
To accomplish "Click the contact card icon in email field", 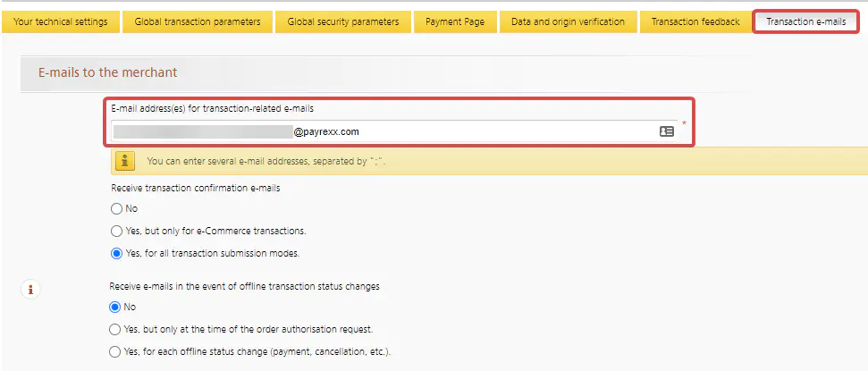I will [666, 131].
